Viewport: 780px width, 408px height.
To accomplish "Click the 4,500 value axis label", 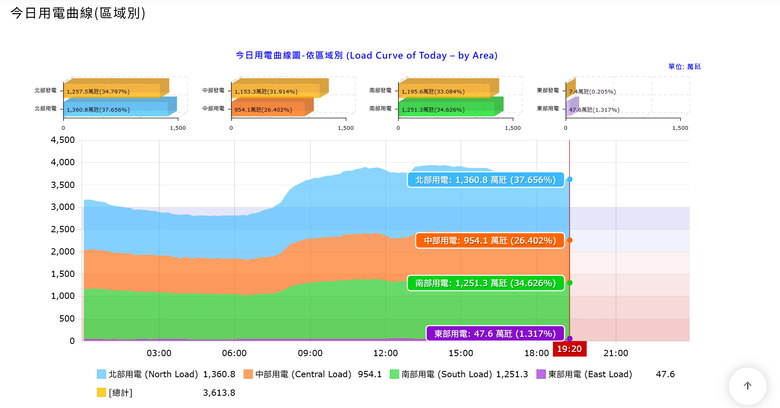I will point(63,140).
